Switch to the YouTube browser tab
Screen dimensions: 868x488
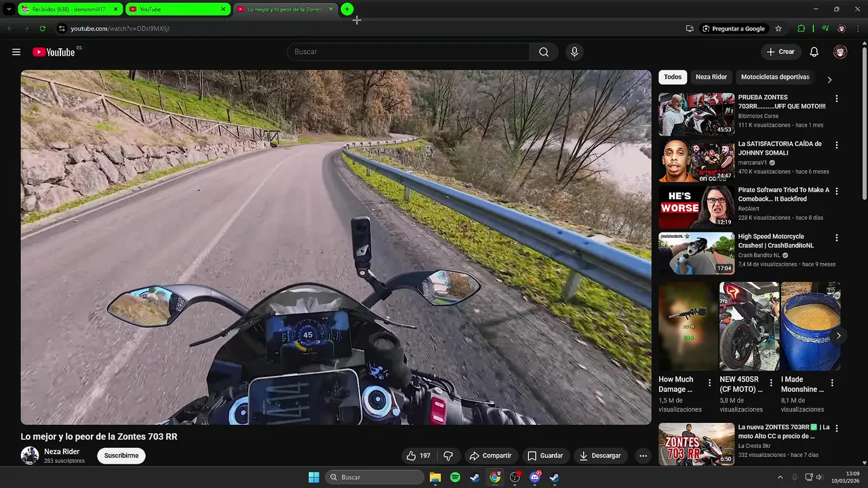tap(178, 9)
